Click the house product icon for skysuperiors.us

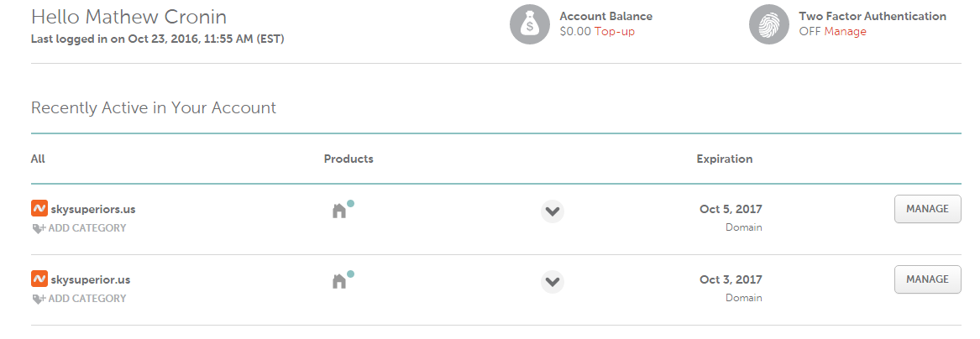339,211
